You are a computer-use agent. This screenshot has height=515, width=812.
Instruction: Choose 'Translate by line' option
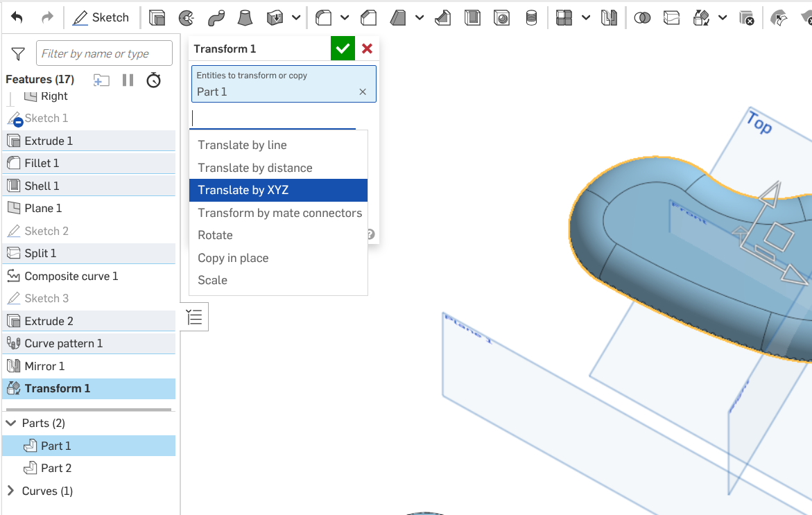point(279,145)
